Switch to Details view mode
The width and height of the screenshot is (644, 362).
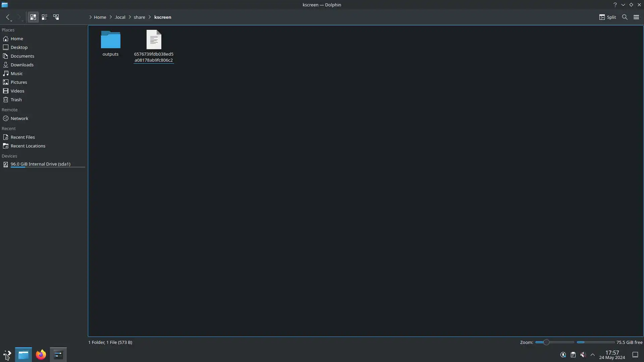pyautogui.click(x=56, y=17)
